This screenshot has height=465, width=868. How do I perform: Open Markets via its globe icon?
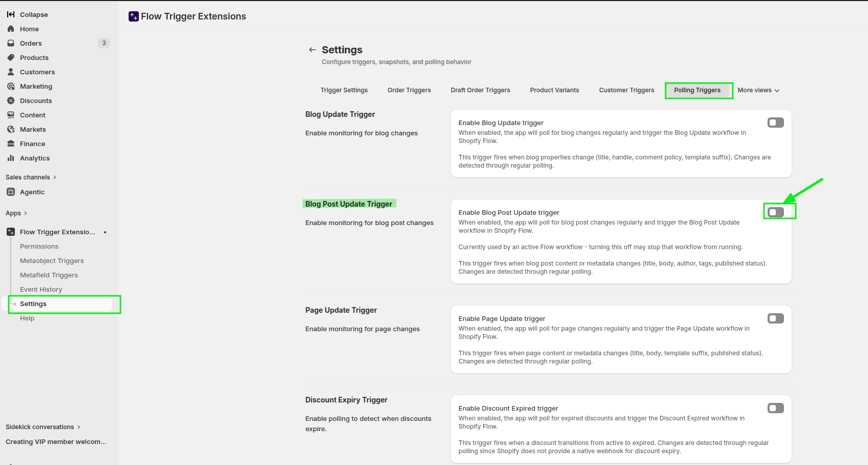(x=11, y=129)
